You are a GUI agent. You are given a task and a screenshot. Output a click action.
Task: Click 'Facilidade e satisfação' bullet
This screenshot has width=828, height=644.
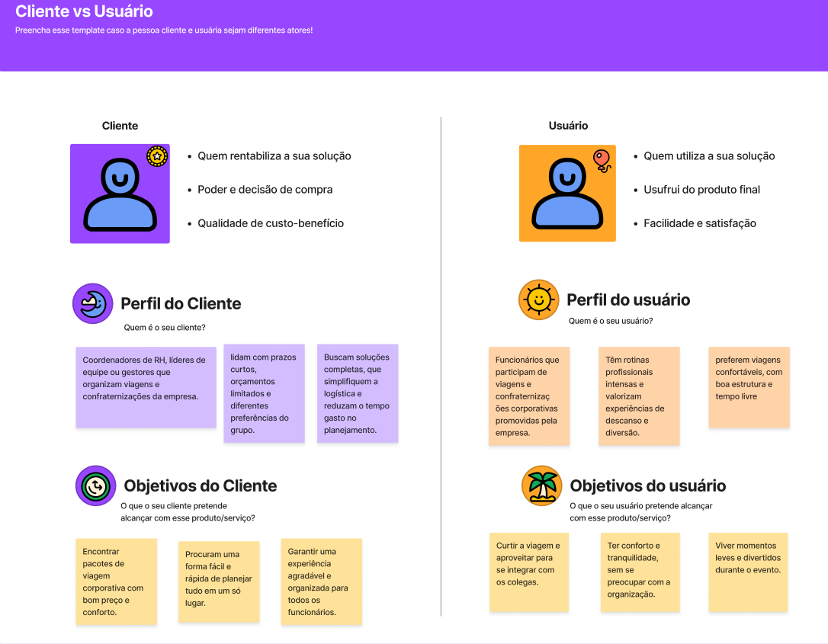coord(700,223)
